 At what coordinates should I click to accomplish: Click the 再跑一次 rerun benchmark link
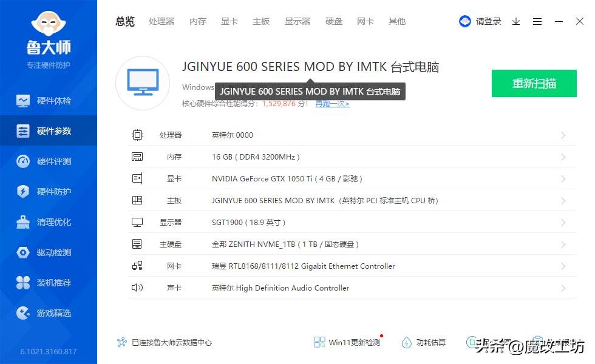(x=332, y=104)
